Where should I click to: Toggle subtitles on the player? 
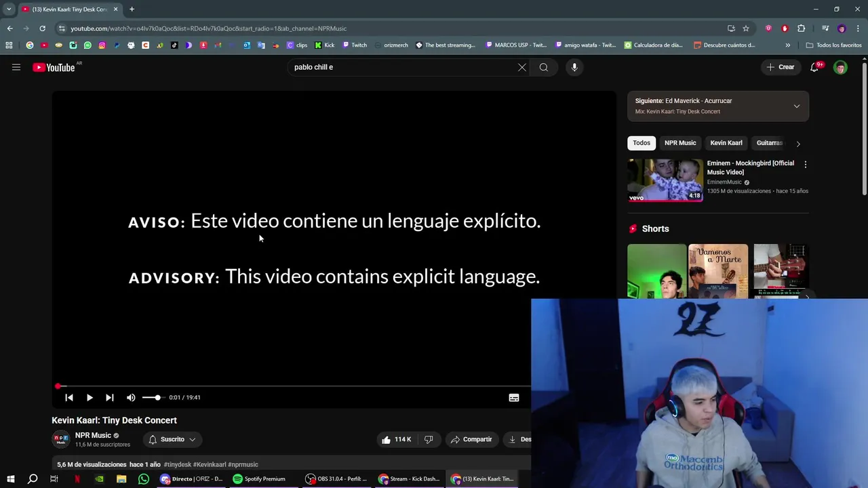point(514,398)
